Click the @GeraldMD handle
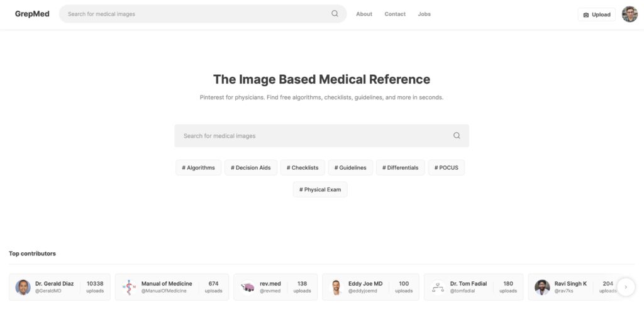This screenshot has height=312, width=644. [48, 291]
